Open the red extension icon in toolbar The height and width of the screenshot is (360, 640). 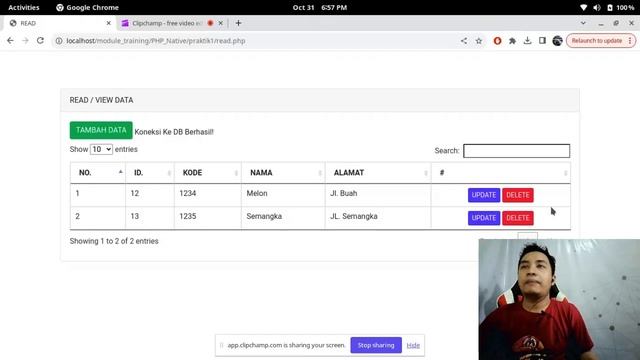(x=497, y=41)
